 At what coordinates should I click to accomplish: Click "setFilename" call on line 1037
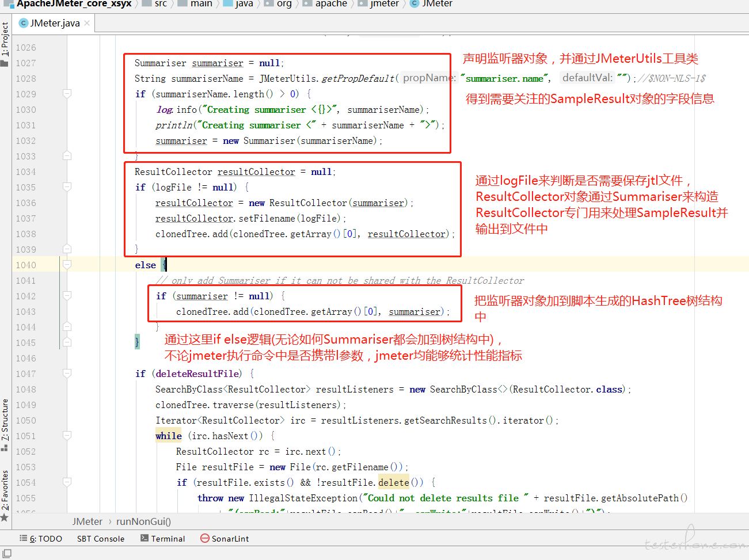click(x=267, y=218)
